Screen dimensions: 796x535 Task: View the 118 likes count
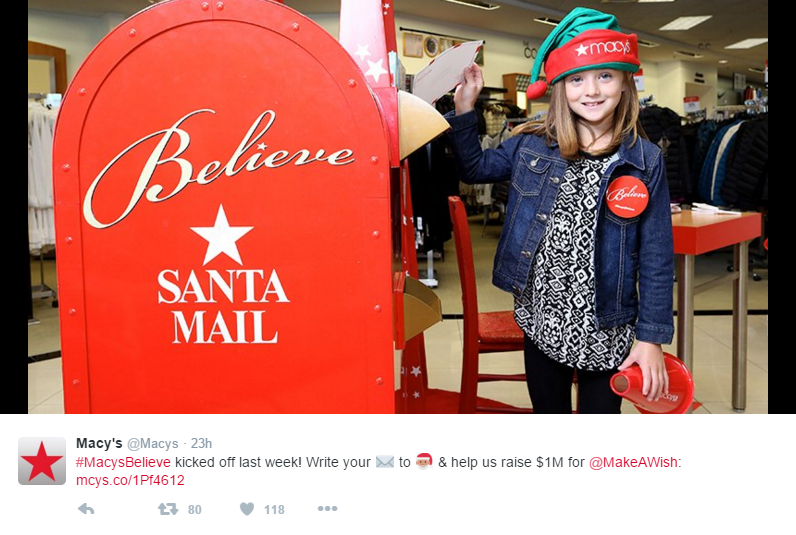274,510
